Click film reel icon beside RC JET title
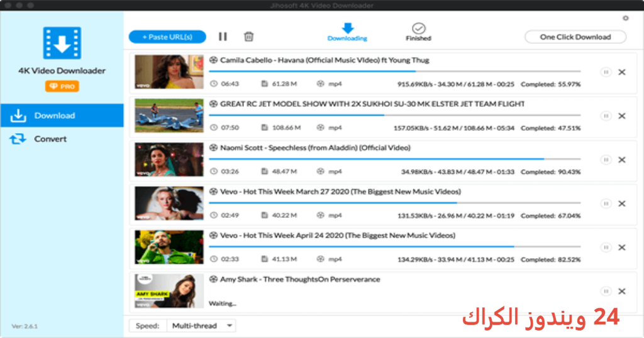The width and height of the screenshot is (644, 338). click(213, 104)
